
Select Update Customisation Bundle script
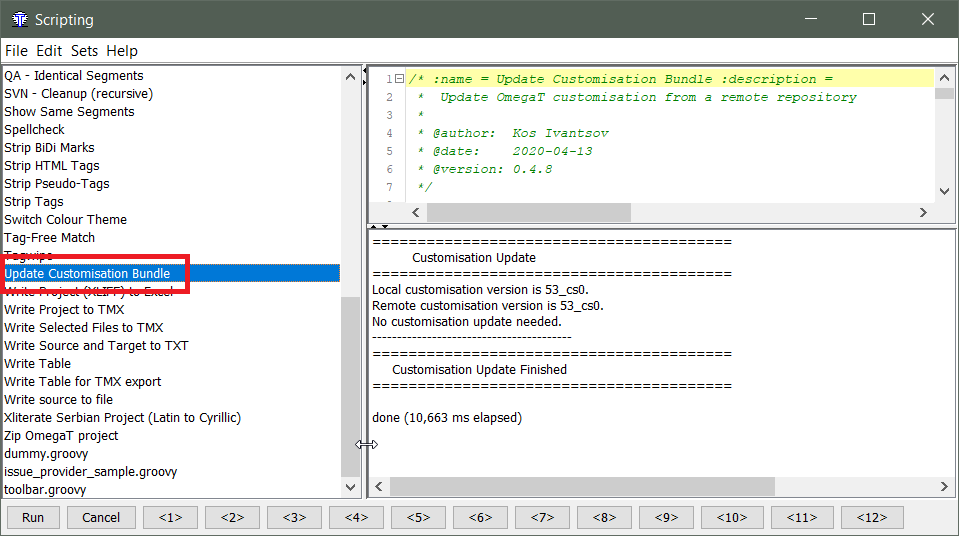[171, 274]
